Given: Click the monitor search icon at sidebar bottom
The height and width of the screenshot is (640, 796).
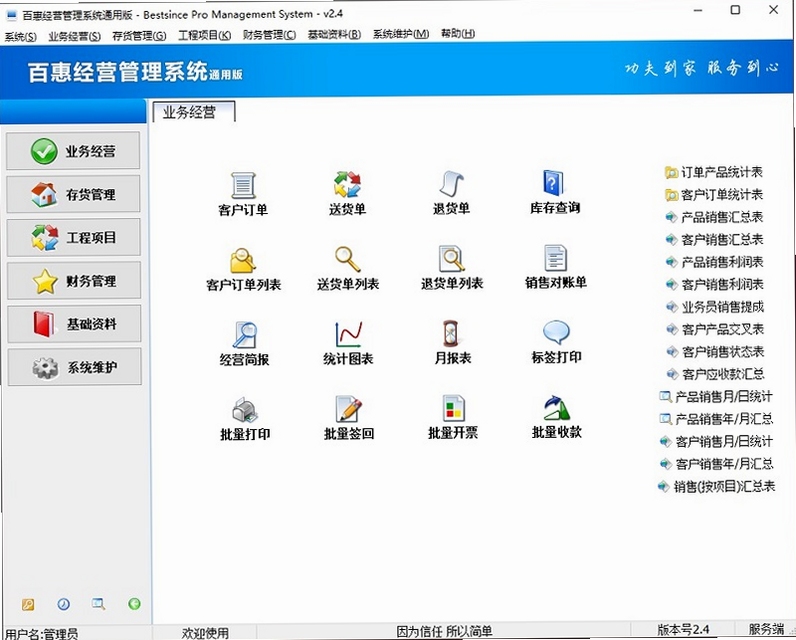Looking at the screenshot, I should pos(98,604).
